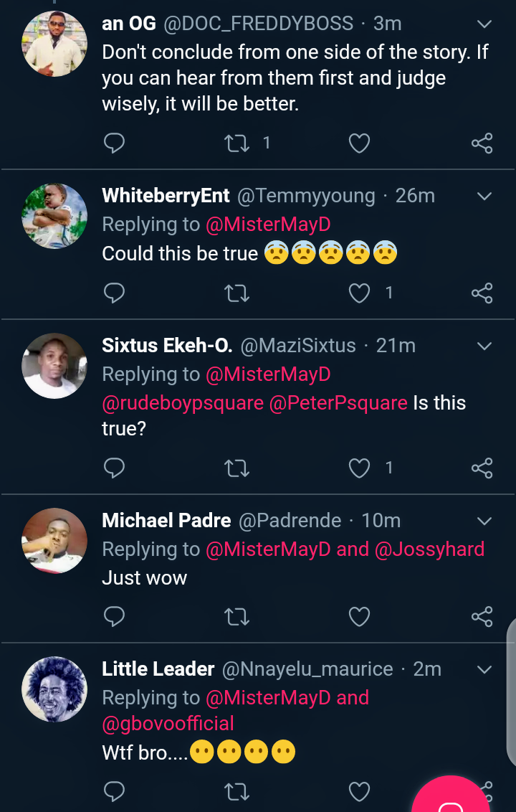Share WhiteberryEnt's tweet
The width and height of the screenshot is (516, 812).
[482, 293]
